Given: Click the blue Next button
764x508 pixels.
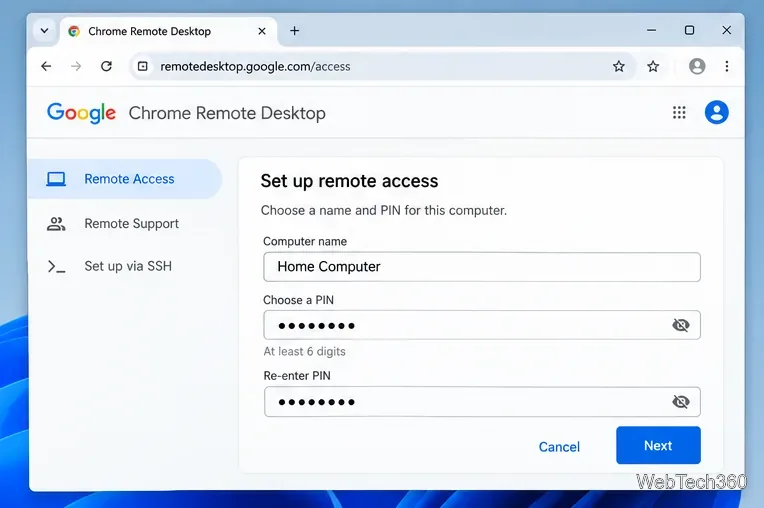Looking at the screenshot, I should tap(658, 445).
